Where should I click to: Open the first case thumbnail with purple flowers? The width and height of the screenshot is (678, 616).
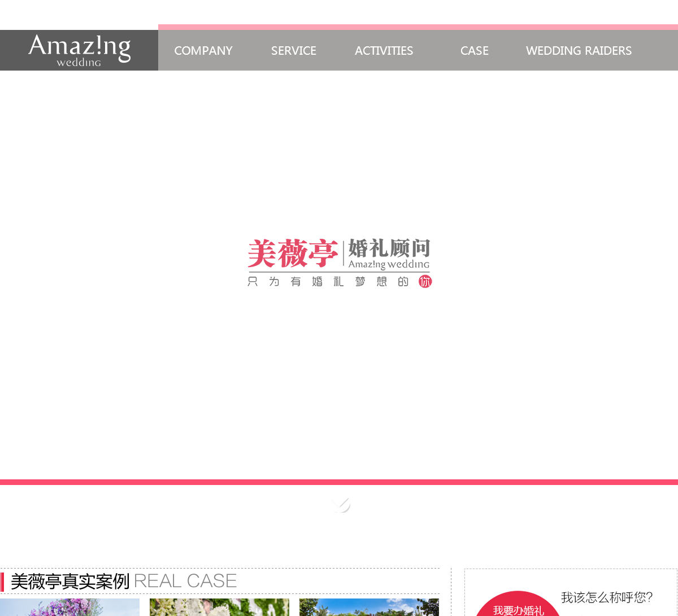pyautogui.click(x=69, y=608)
